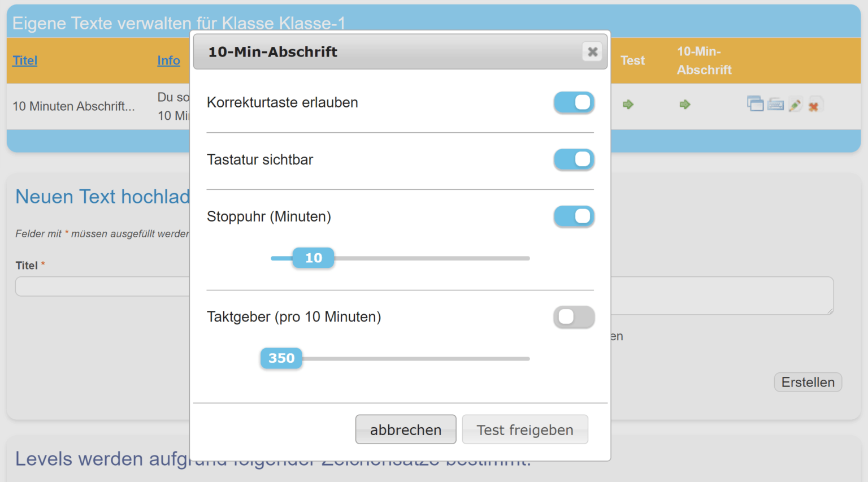Disable Korrekturtaste erlauben switch
868x482 pixels.
click(574, 103)
